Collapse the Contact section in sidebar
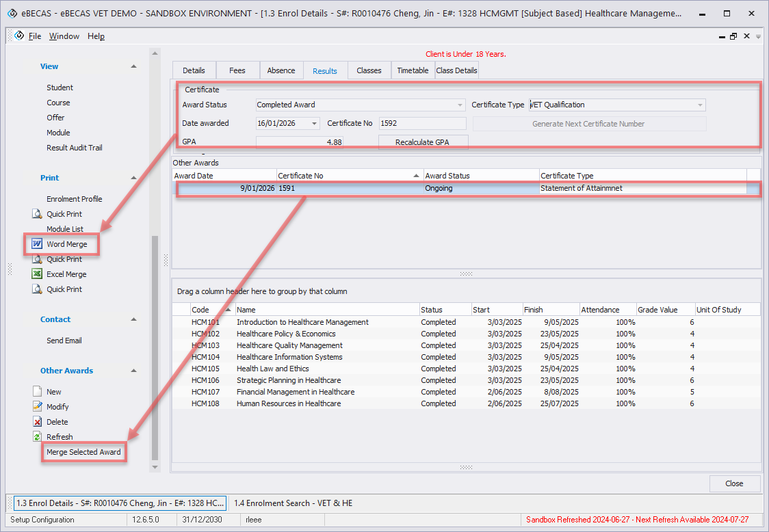769x532 pixels. pos(133,319)
